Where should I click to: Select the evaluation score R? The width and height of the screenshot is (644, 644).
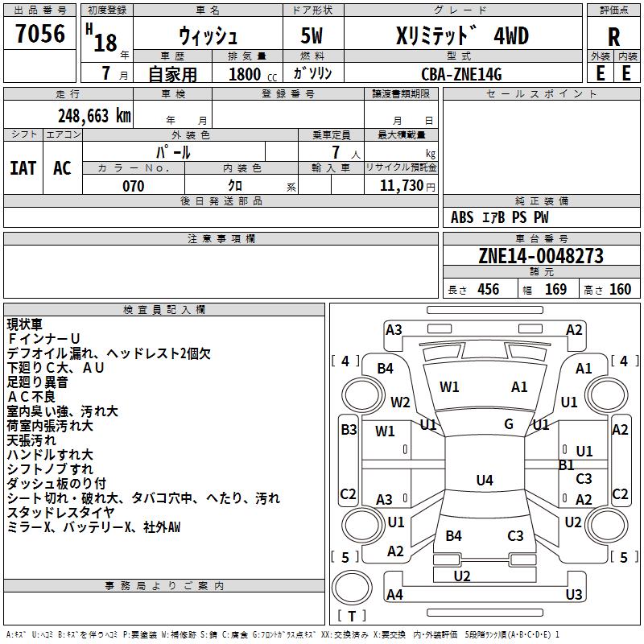613,37
